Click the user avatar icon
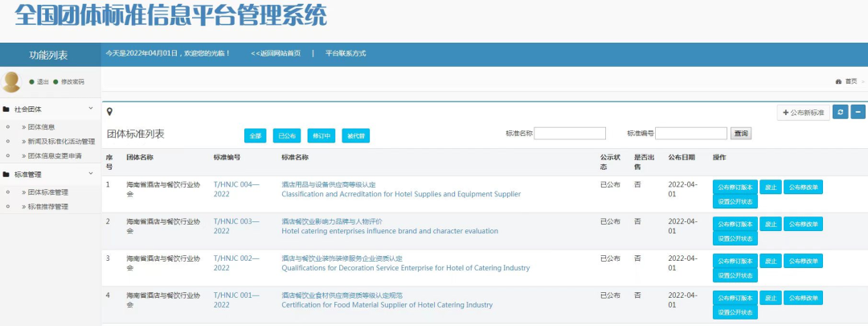The height and width of the screenshot is (326, 868). pyautogui.click(x=11, y=82)
